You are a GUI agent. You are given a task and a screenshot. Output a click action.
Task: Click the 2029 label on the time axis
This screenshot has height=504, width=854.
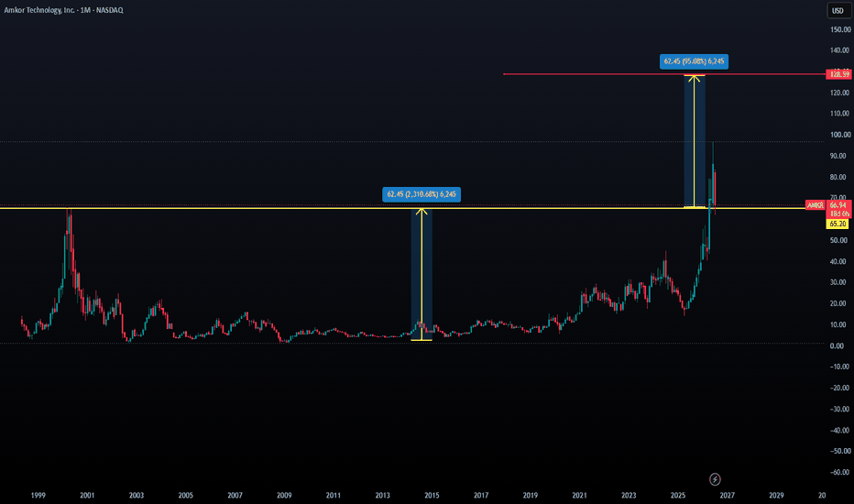click(x=776, y=495)
